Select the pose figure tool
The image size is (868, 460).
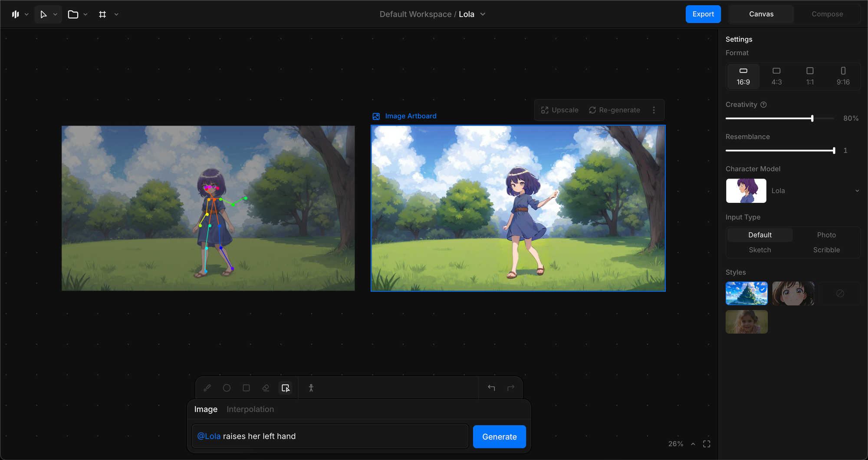311,388
